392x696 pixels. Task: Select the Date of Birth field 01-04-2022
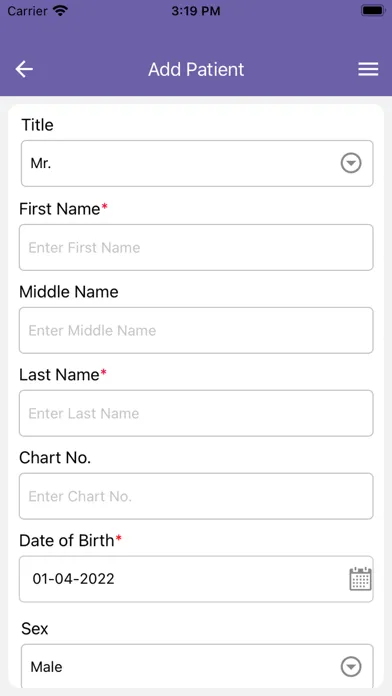tap(196, 579)
